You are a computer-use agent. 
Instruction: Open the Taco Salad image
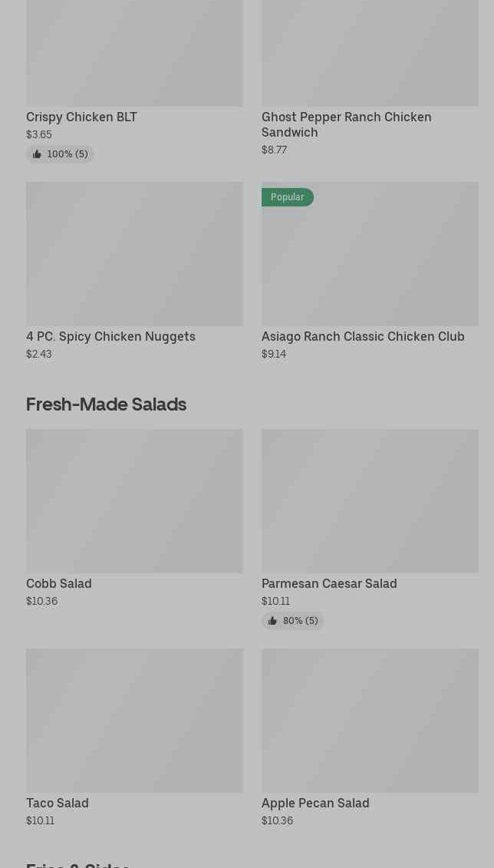tap(134, 720)
